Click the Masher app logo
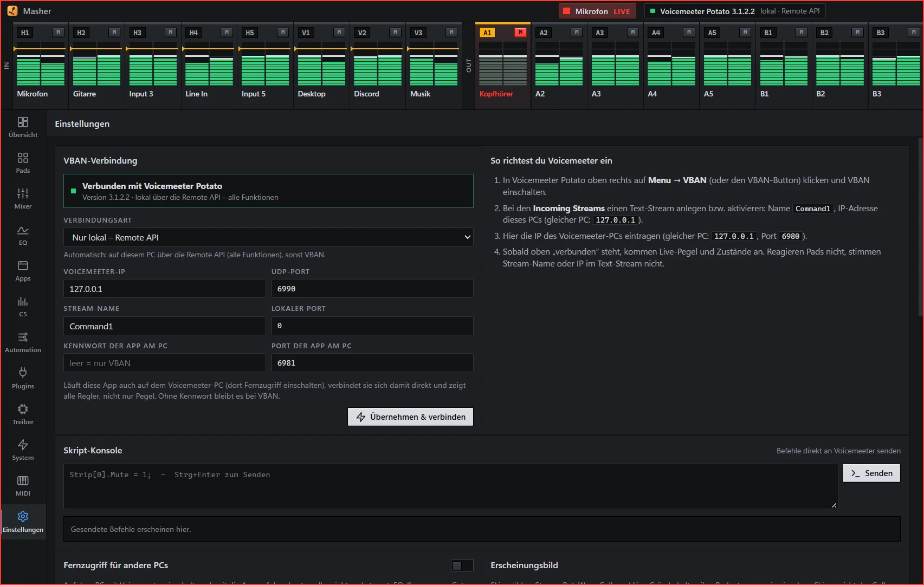 pyautogui.click(x=12, y=11)
